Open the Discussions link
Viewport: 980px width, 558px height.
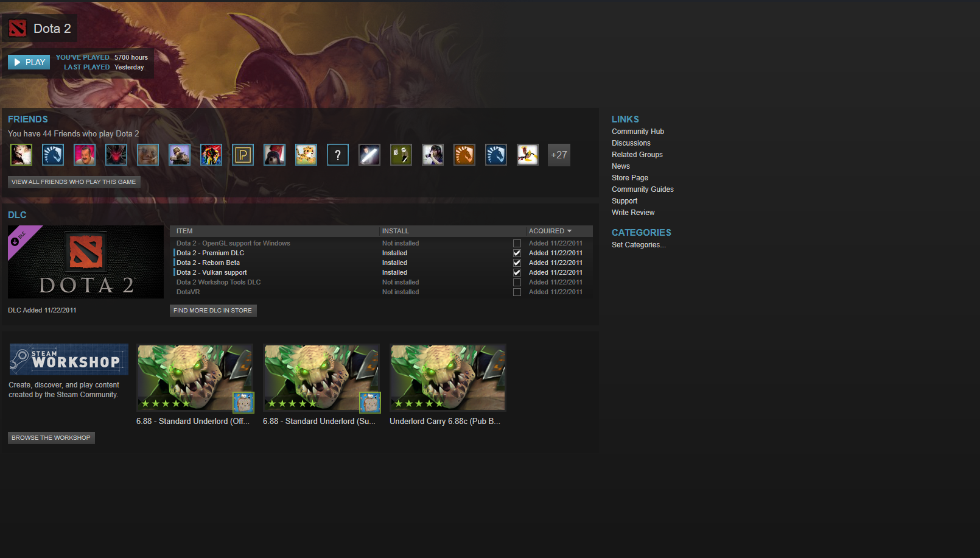coord(631,143)
